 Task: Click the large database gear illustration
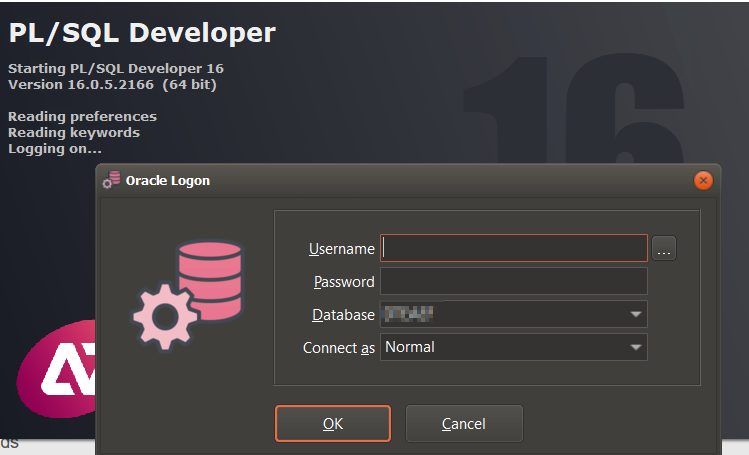pyautogui.click(x=187, y=295)
